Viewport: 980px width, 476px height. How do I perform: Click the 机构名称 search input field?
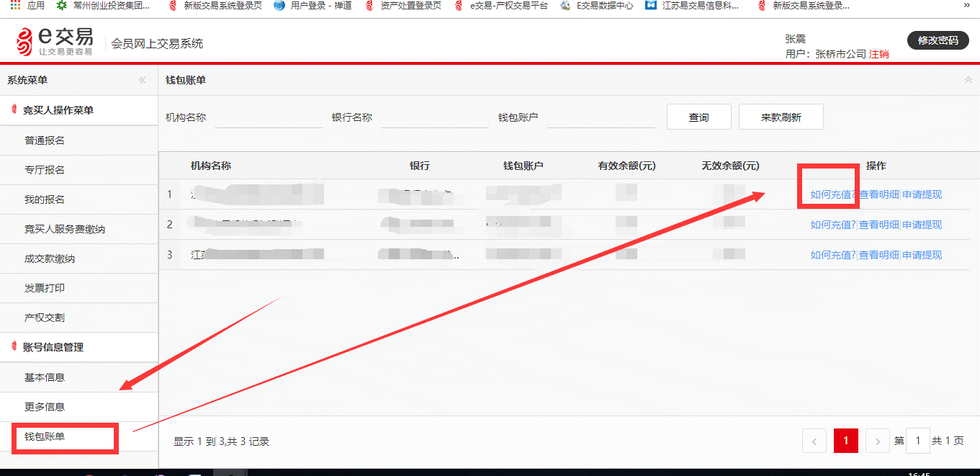[269, 117]
